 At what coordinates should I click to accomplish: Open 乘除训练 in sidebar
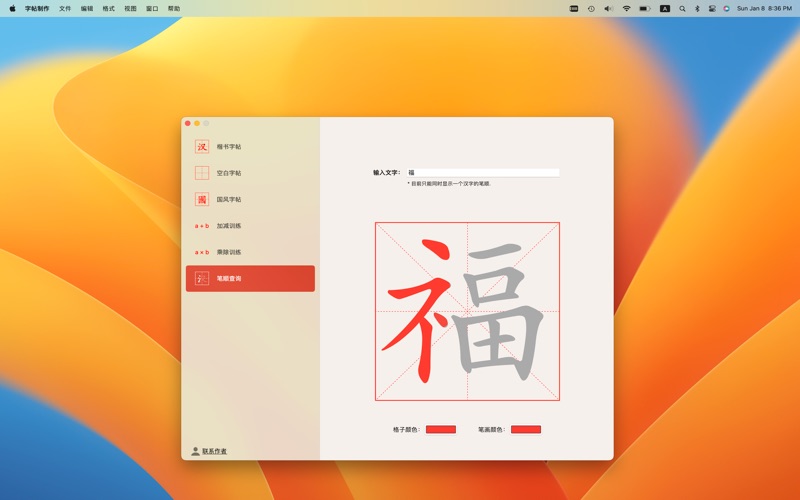tap(250, 252)
